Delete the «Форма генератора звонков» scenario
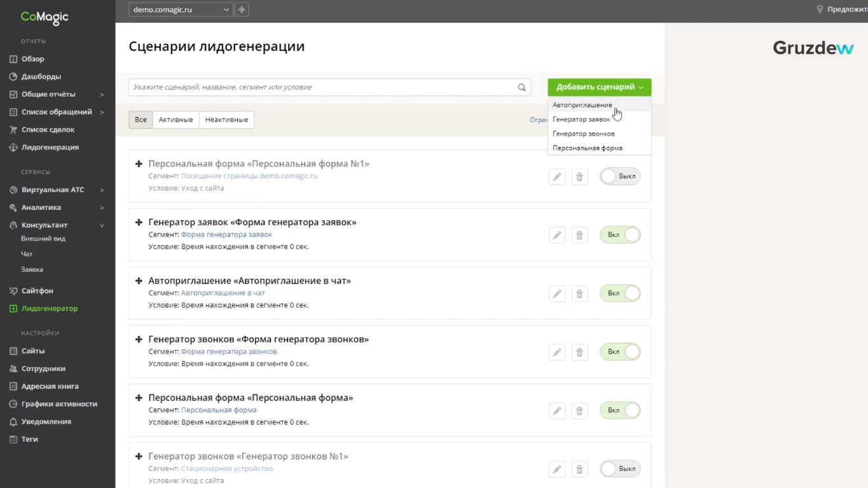Viewport: 868px width, 488px height. pyautogui.click(x=579, y=352)
